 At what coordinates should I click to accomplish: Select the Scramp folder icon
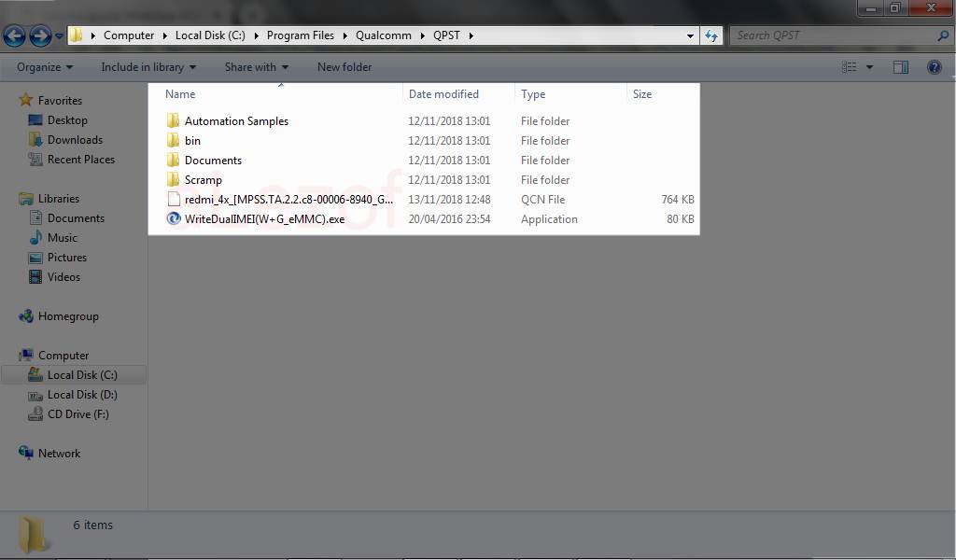click(x=173, y=179)
